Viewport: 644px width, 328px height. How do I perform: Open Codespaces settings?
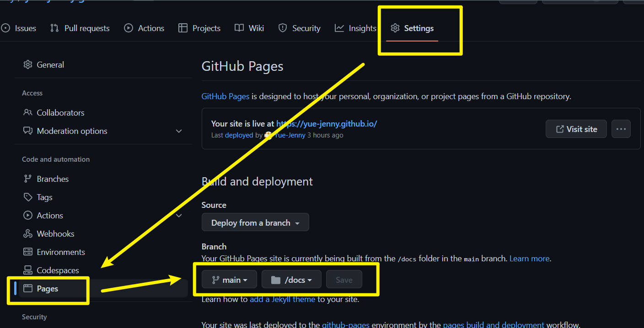103,270
